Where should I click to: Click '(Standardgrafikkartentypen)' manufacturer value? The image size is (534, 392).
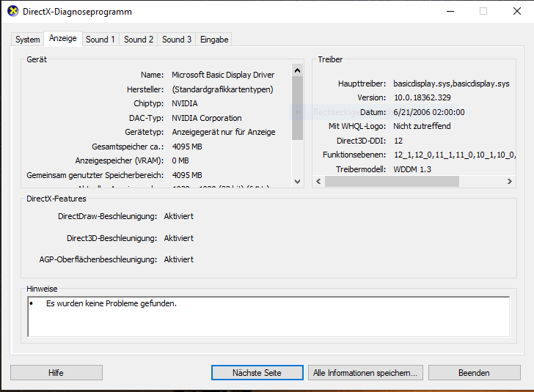point(223,89)
